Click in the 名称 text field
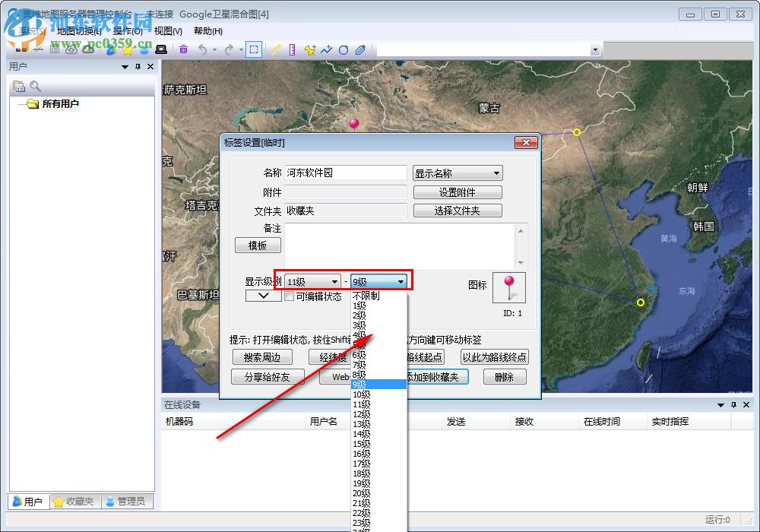The height and width of the screenshot is (532, 760). tap(346, 173)
